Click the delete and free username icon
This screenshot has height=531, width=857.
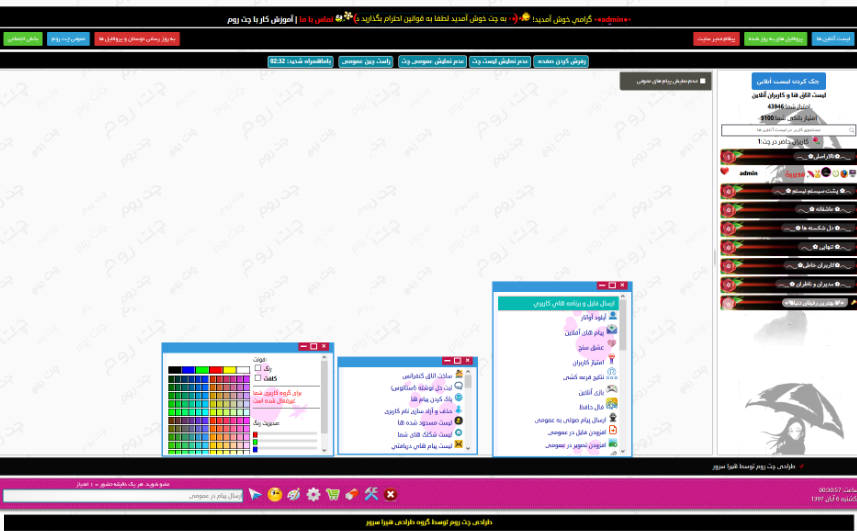[x=459, y=409]
